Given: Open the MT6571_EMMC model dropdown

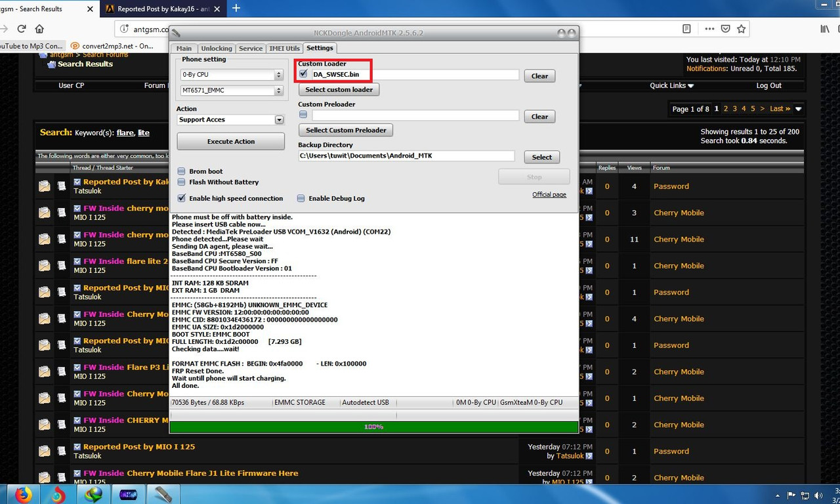Looking at the screenshot, I should [231, 90].
